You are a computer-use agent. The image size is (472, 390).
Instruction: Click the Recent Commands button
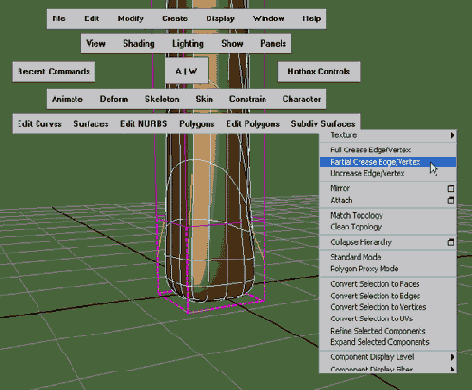[x=54, y=72]
